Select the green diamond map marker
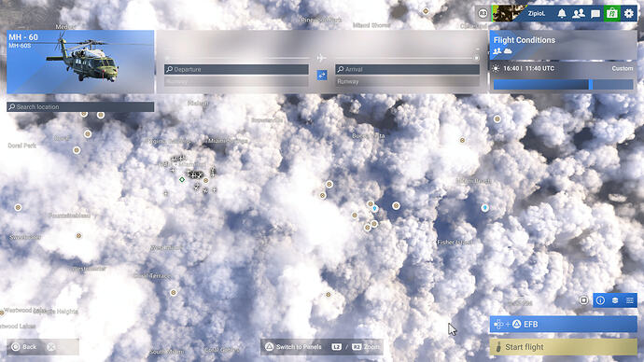The image size is (644, 362). click(182, 179)
